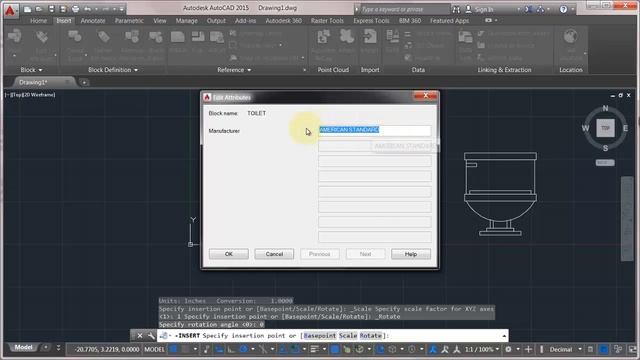Click the Help question mark icon
Screen dimensions: 640x360
563,9
